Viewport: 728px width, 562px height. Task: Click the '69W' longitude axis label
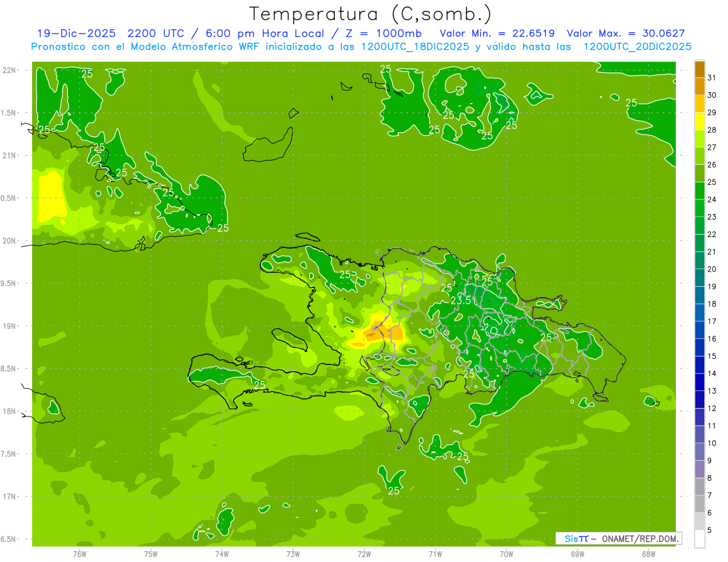point(578,554)
